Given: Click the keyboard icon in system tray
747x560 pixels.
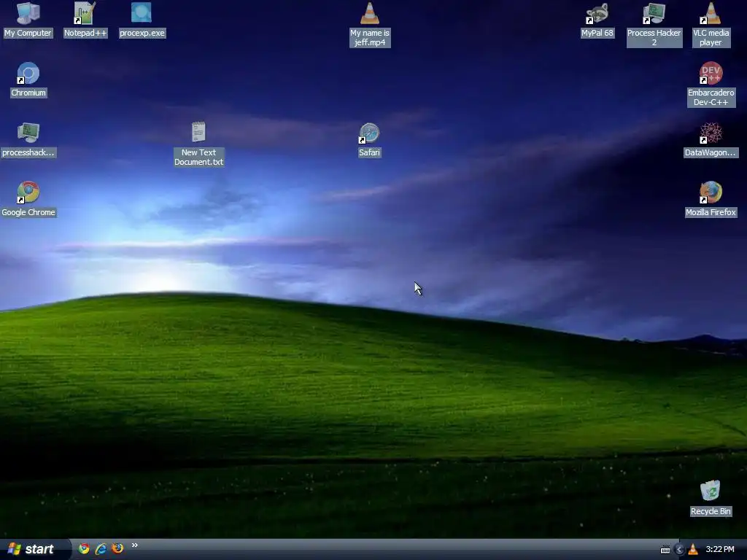Looking at the screenshot, I should point(665,550).
